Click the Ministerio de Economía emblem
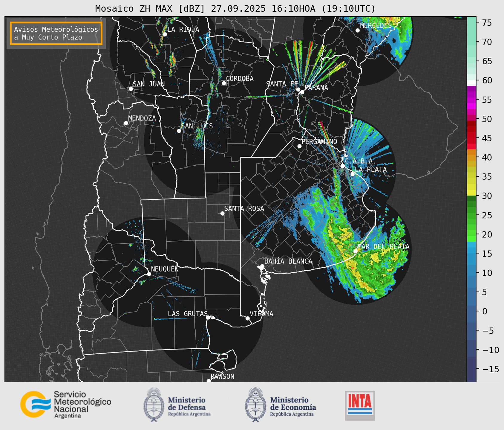 pyautogui.click(x=255, y=405)
